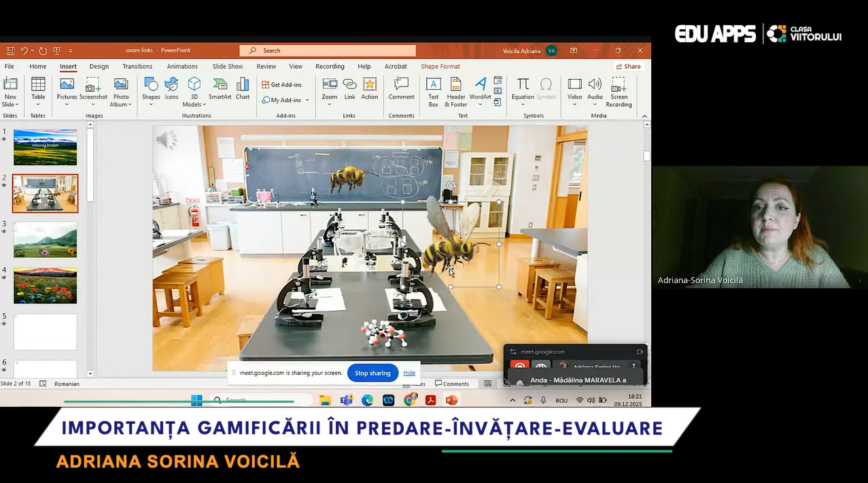Insert Audio
This screenshot has width=868, height=483.
tap(595, 93)
